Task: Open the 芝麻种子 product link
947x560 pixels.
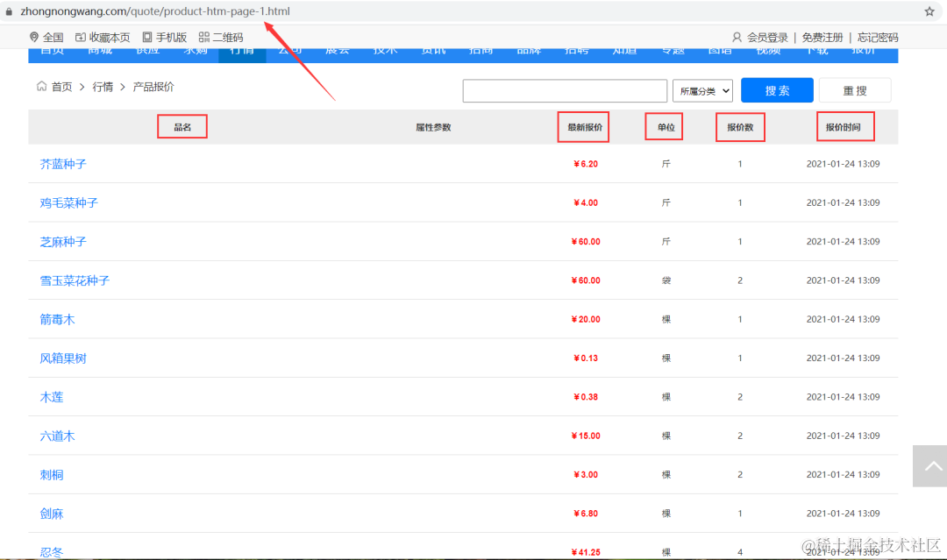Action: coord(63,242)
